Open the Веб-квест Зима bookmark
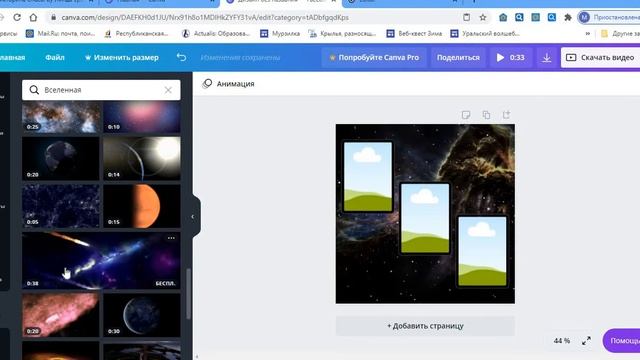Viewport: 640px width, 360px height. [414, 33]
